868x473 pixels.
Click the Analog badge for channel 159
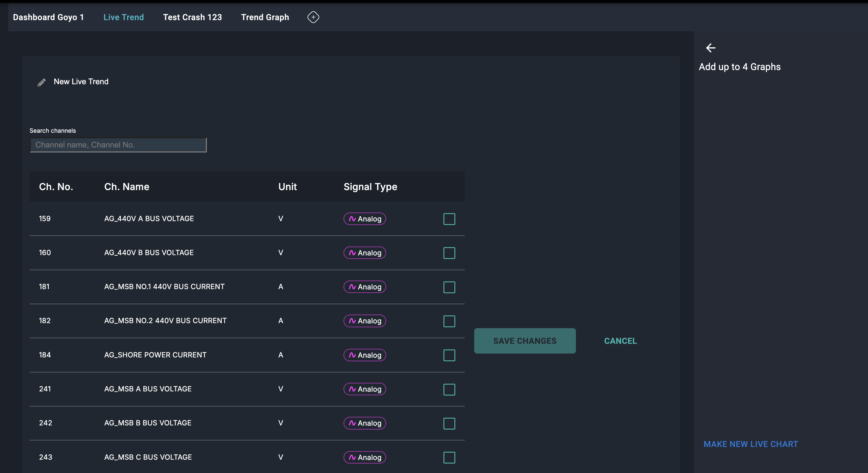click(x=365, y=219)
